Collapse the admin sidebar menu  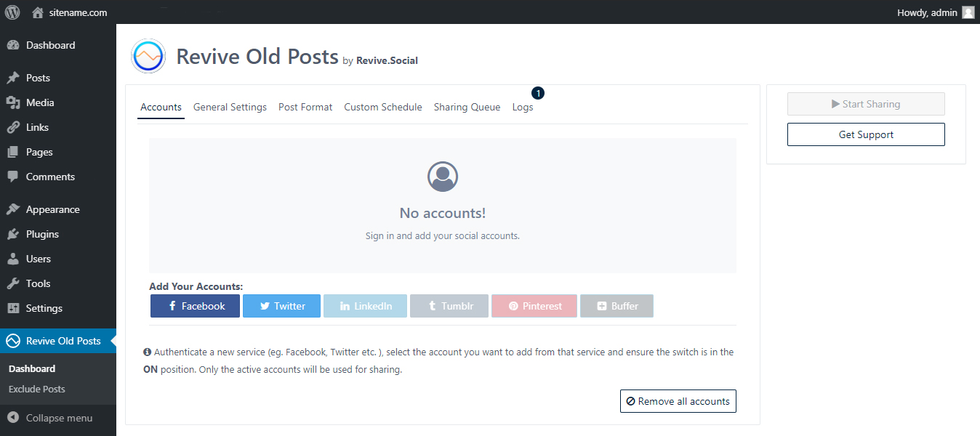(x=58, y=418)
